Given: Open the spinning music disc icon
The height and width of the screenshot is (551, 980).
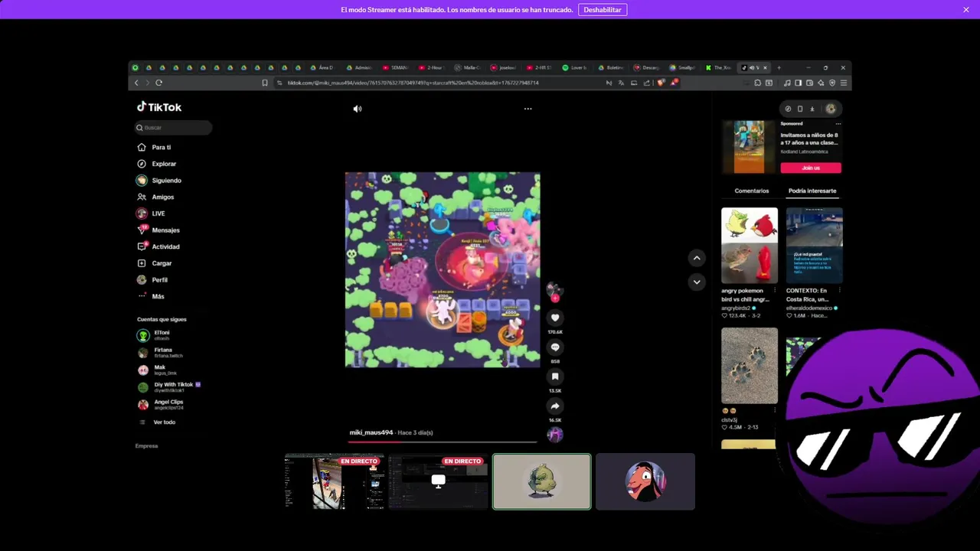Looking at the screenshot, I should [x=555, y=435].
